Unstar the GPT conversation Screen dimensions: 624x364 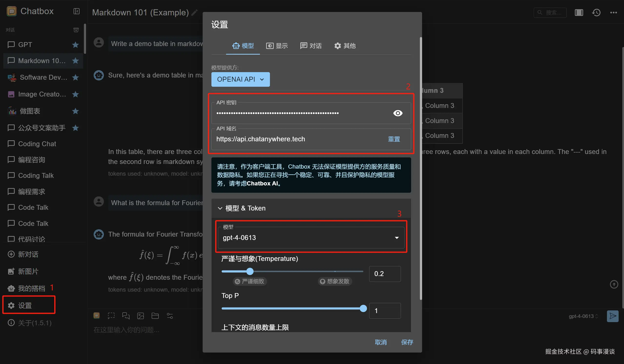(x=75, y=45)
